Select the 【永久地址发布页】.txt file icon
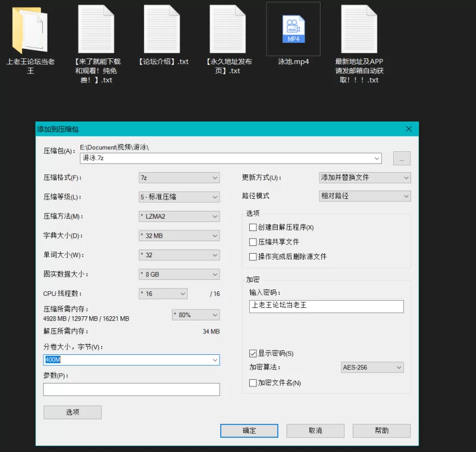 click(x=227, y=30)
